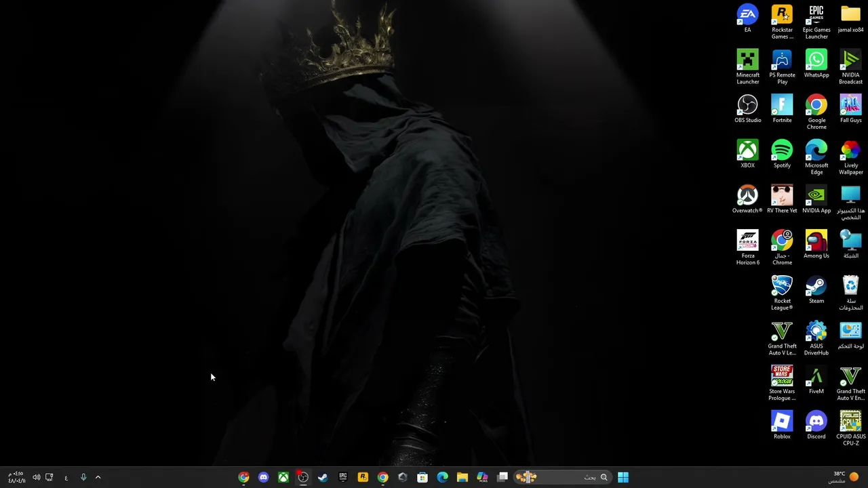Select the PS Remote Play icon
Screen dimensions: 868x488
(x=782, y=67)
